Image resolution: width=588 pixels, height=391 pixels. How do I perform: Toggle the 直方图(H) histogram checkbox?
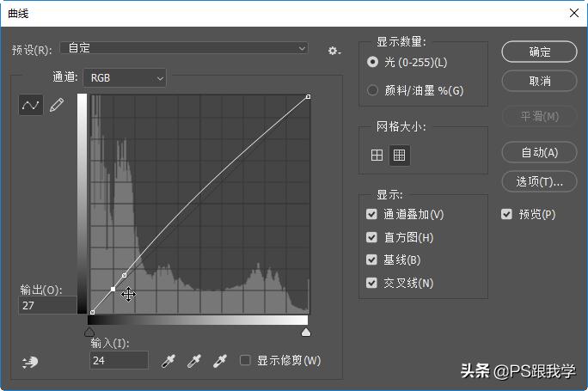click(371, 237)
